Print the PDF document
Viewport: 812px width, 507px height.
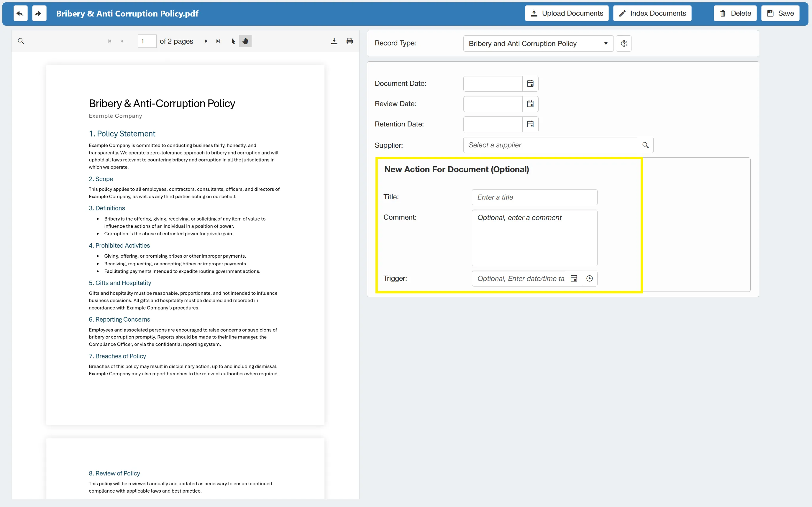click(350, 41)
